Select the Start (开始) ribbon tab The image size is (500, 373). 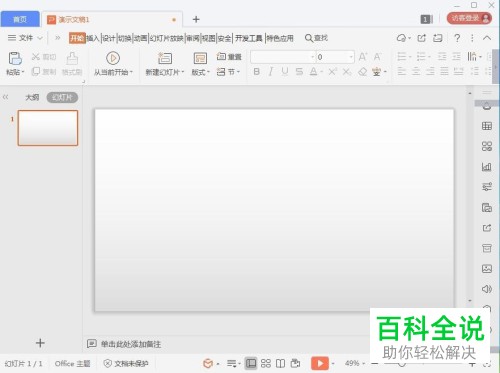pyautogui.click(x=77, y=38)
